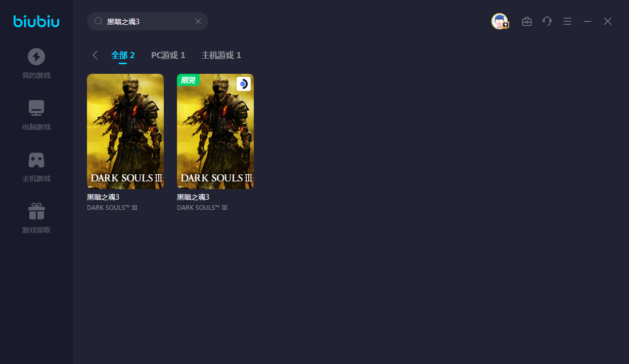Image resolution: width=629 pixels, height=364 pixels.
Task: Open the hamburger menu
Action: pos(567,21)
